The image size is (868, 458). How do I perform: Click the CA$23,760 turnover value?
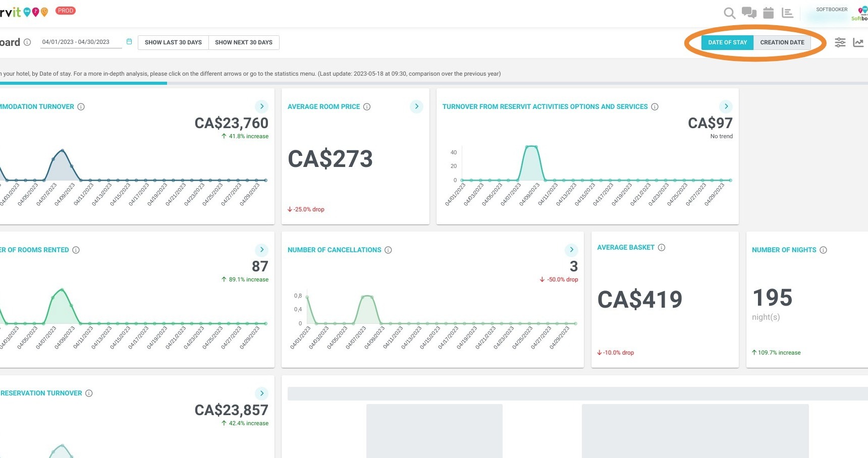pyautogui.click(x=231, y=123)
